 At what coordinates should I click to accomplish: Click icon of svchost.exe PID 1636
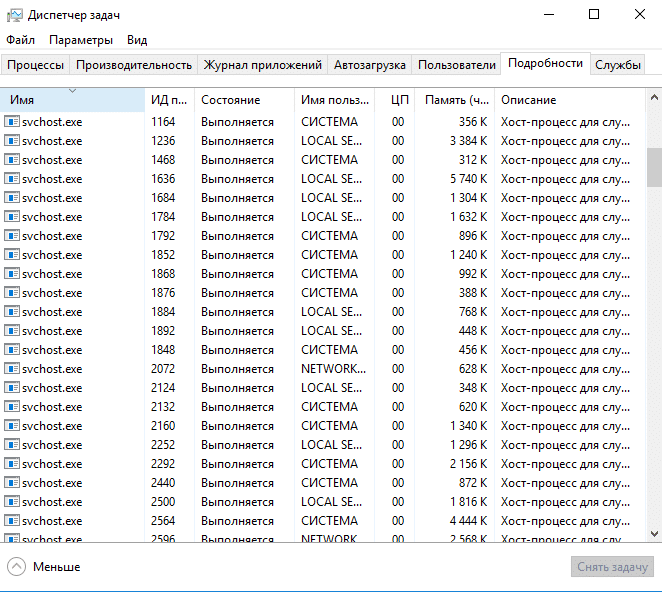click(x=12, y=179)
